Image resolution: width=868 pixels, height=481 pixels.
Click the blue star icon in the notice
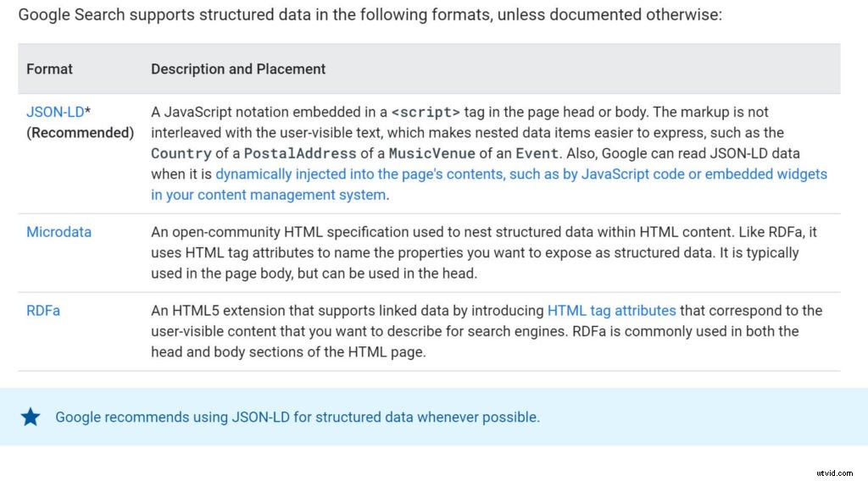(x=31, y=417)
